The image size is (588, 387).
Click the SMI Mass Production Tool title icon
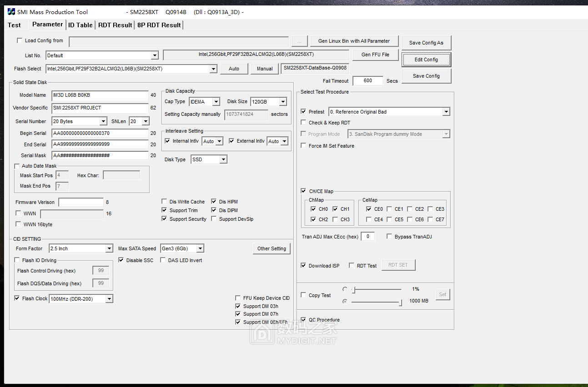[x=11, y=12]
